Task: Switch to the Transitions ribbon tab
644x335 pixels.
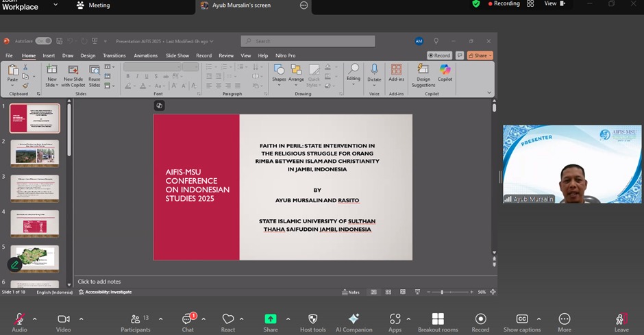Action: click(x=114, y=55)
